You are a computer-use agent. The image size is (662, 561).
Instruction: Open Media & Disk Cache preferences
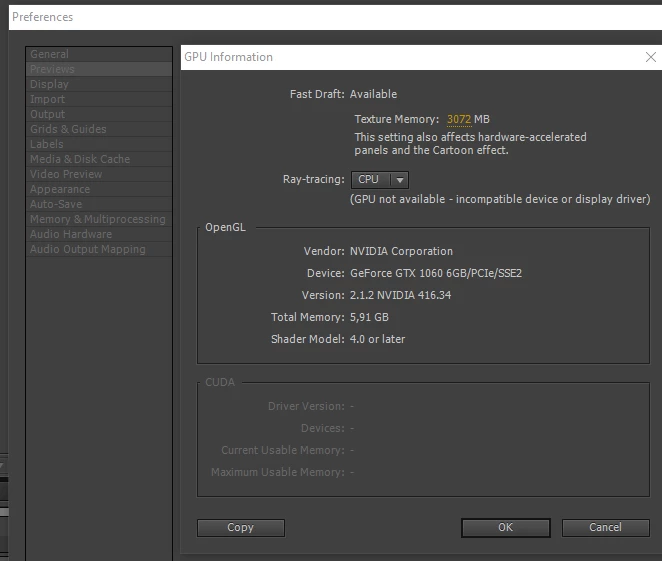tap(99, 159)
